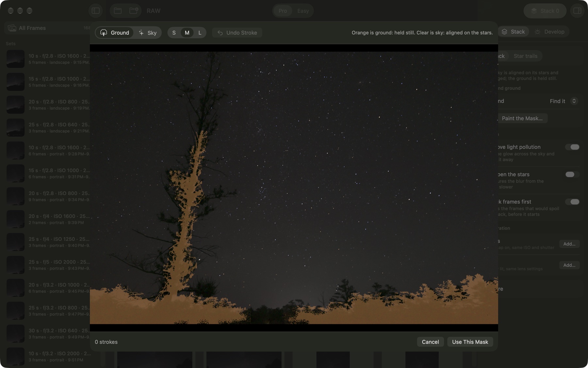Click the Undo Stroke button

pyautogui.click(x=237, y=33)
